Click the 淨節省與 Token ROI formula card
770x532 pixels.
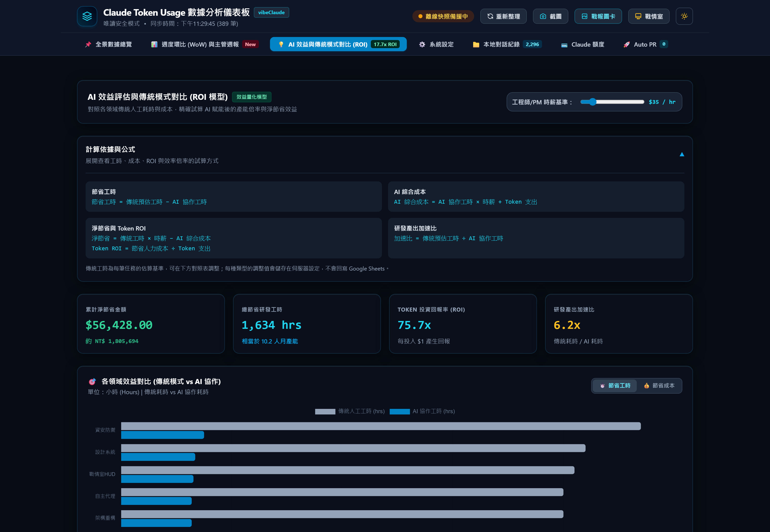pyautogui.click(x=234, y=238)
